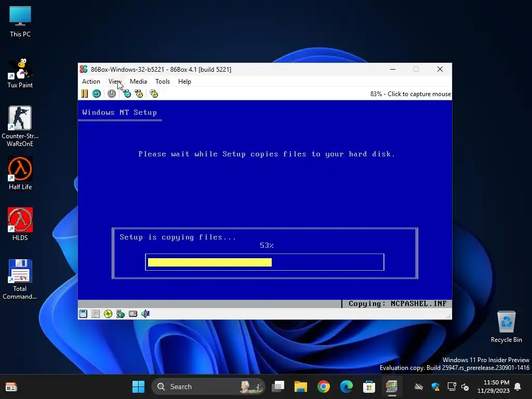The image size is (532, 399).
Task: Select Tux Paint desktop shortcut
Action: coord(20,73)
